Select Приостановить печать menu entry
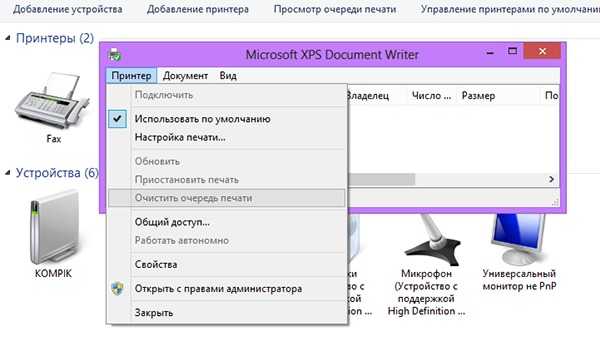 click(227, 180)
